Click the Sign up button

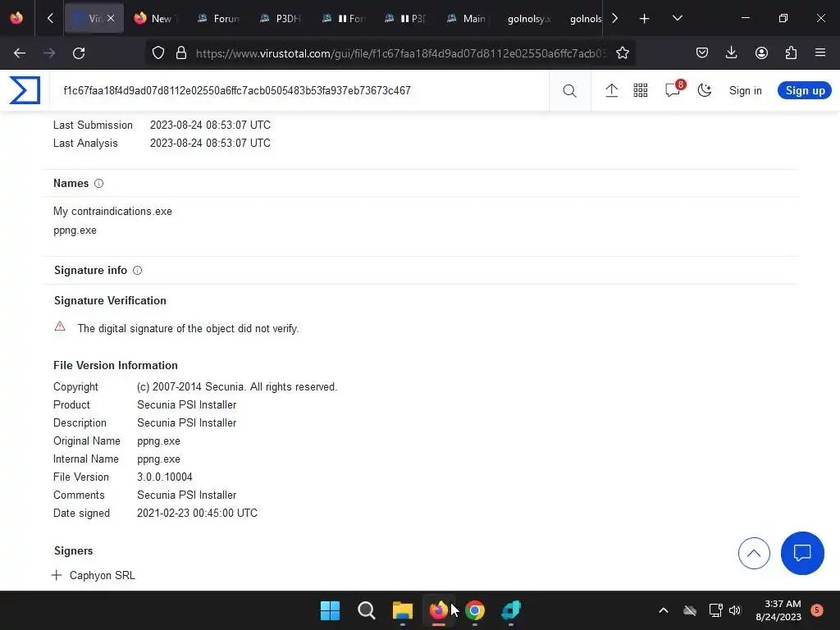point(805,90)
